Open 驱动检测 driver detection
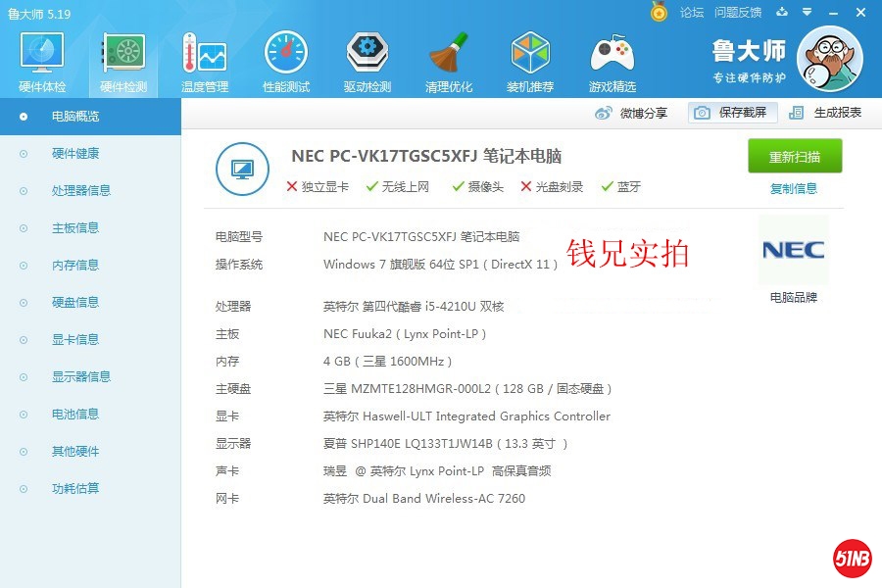882x588 pixels. point(367,62)
